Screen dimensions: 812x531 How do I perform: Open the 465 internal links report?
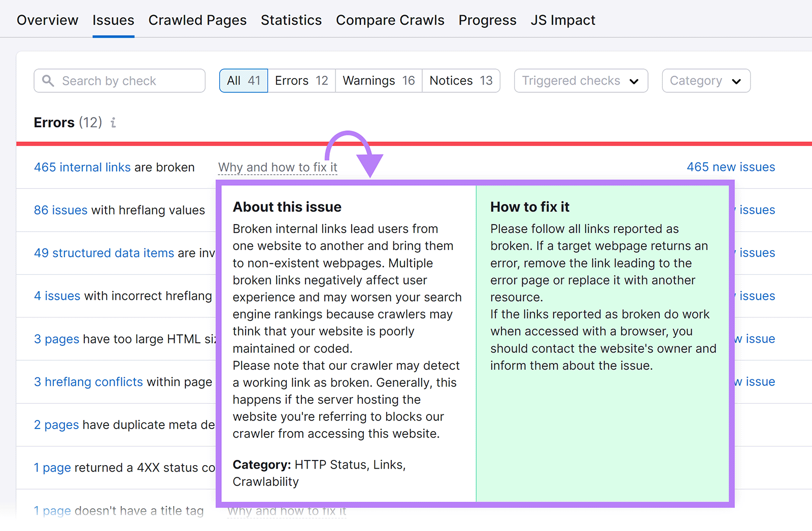point(82,167)
